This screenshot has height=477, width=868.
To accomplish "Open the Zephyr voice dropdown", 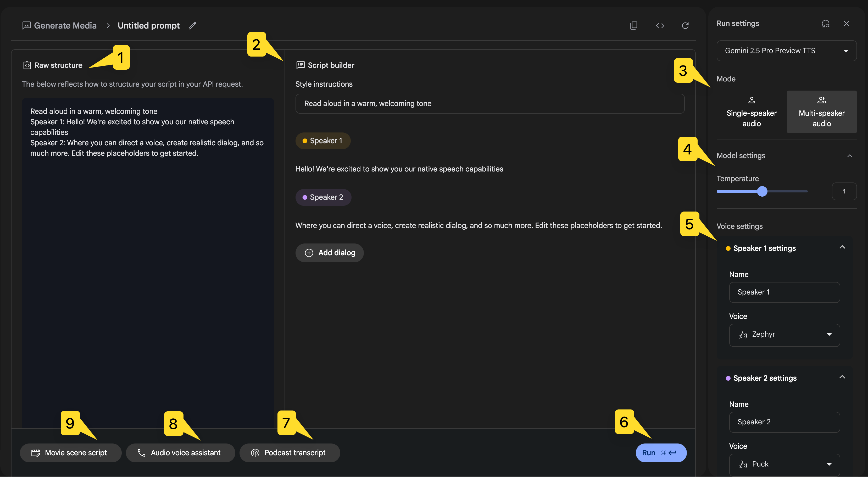I will [x=784, y=334].
